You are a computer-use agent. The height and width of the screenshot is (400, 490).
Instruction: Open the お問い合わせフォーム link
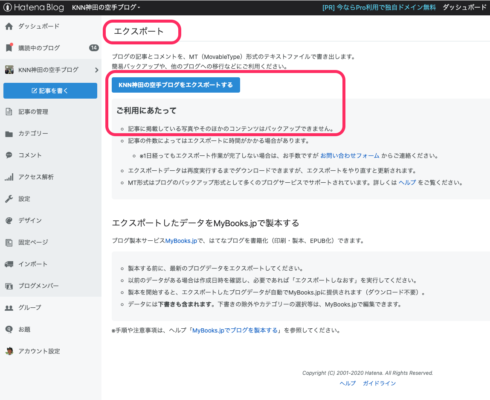pyautogui.click(x=350, y=156)
